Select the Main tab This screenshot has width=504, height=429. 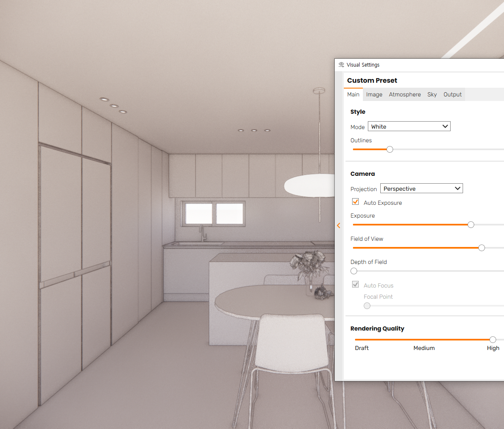pos(353,94)
